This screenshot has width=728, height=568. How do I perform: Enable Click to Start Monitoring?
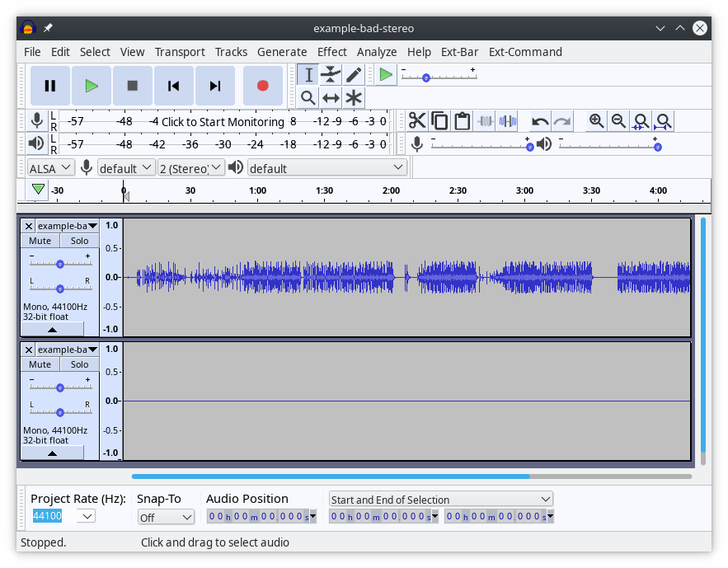click(x=221, y=121)
